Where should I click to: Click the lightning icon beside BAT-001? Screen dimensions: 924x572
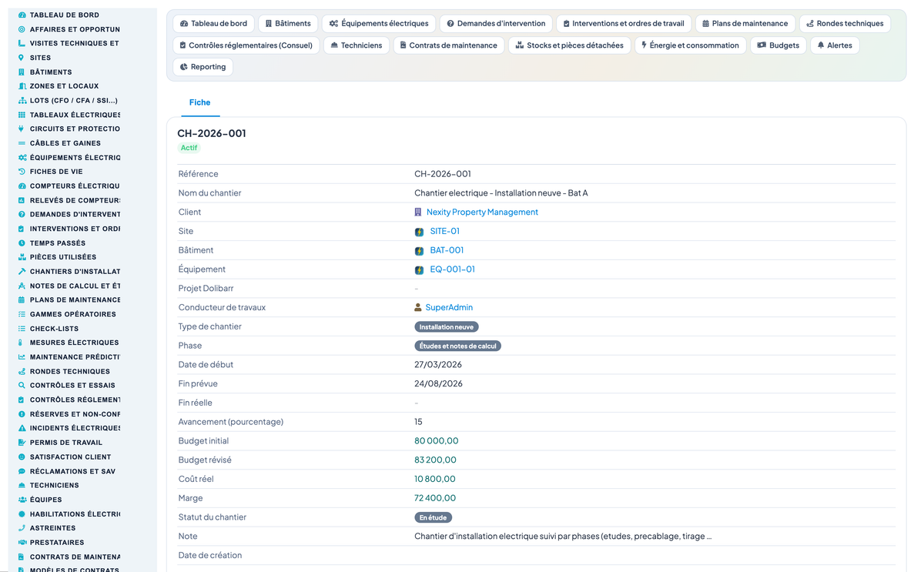419,251
